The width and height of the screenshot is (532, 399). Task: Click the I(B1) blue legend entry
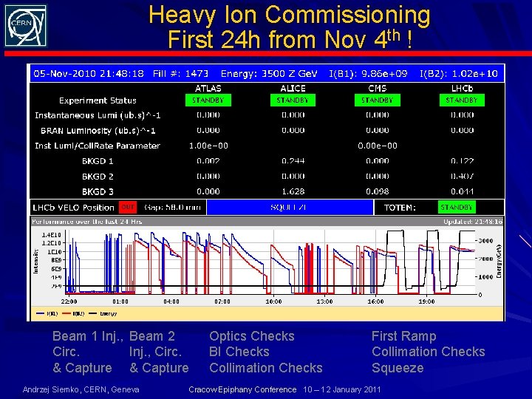point(47,313)
